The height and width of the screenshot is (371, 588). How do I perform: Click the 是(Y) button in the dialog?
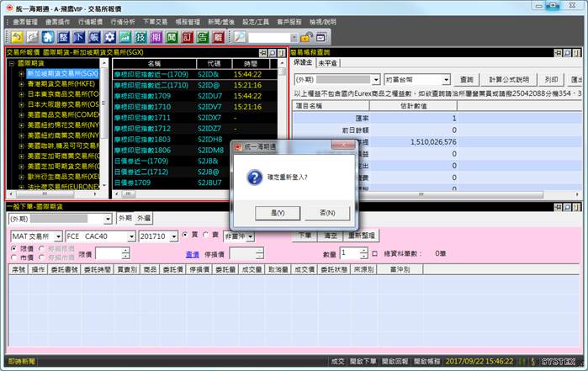[x=278, y=213]
